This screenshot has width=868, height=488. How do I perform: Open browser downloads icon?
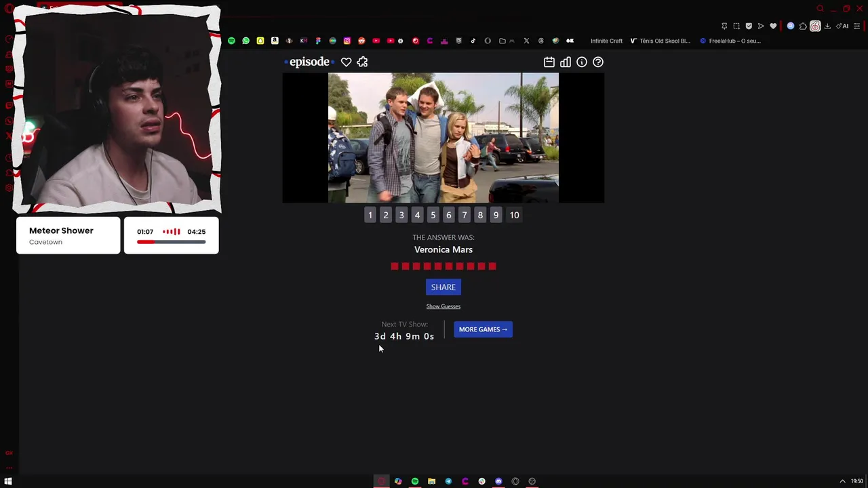tap(827, 26)
